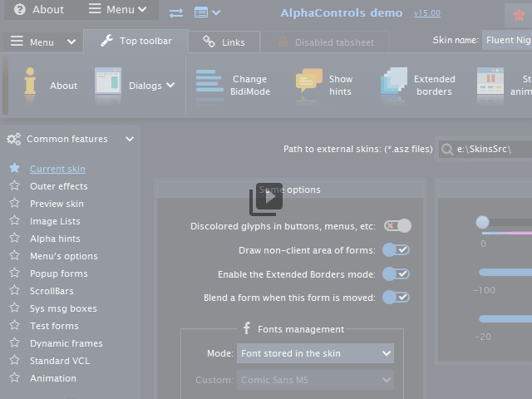The height and width of the screenshot is (399, 532).
Task: Collapse the Common features section
Action: click(130, 139)
